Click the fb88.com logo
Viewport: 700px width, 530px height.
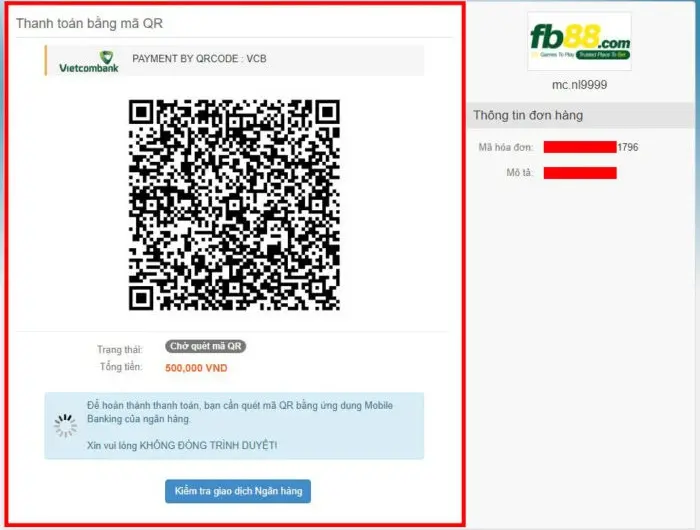[579, 42]
